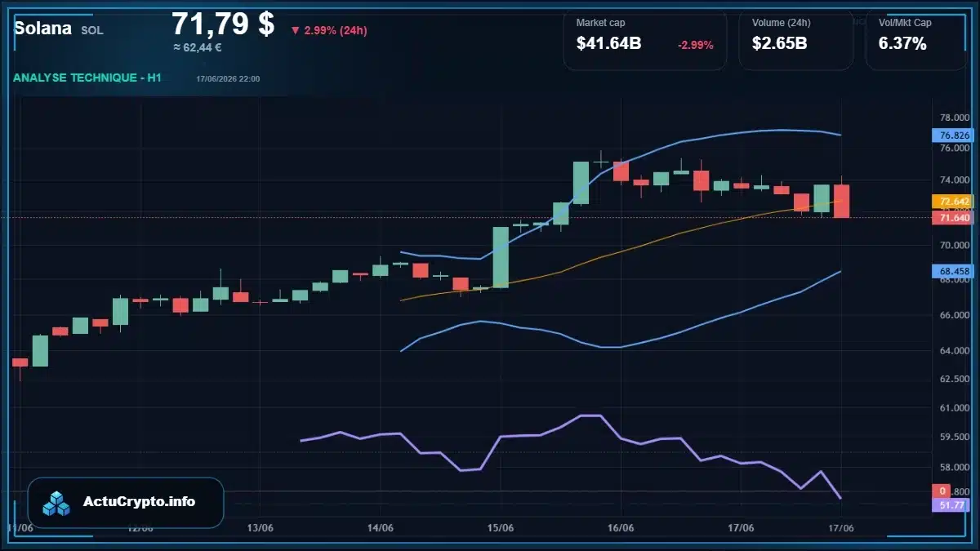
Task: Click the 61.000 axis label
Action: (955, 407)
